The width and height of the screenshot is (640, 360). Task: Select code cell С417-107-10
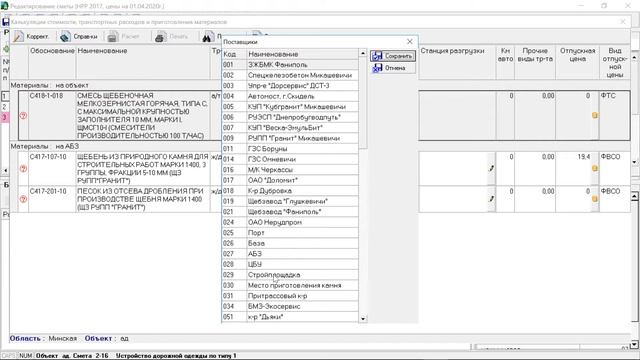52,168
